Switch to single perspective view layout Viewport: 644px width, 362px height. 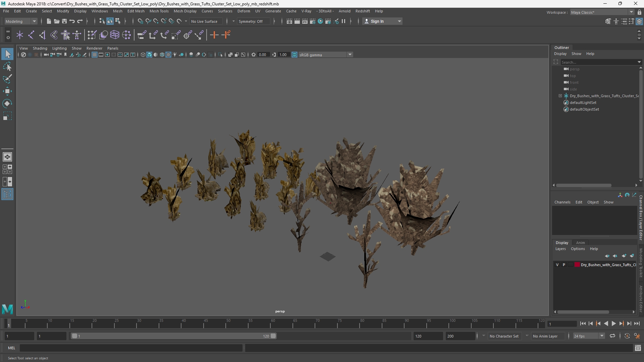pyautogui.click(x=7, y=157)
